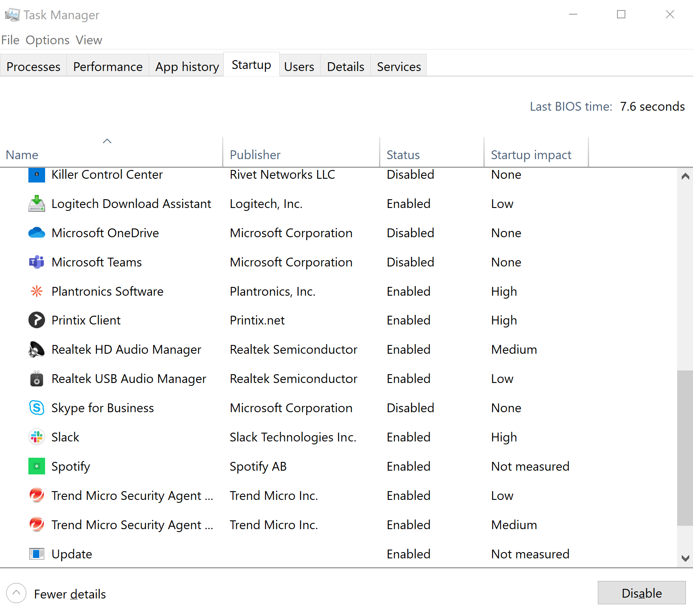Select the Microsoft Teams entry name
This screenshot has width=693, height=616.
(x=96, y=262)
